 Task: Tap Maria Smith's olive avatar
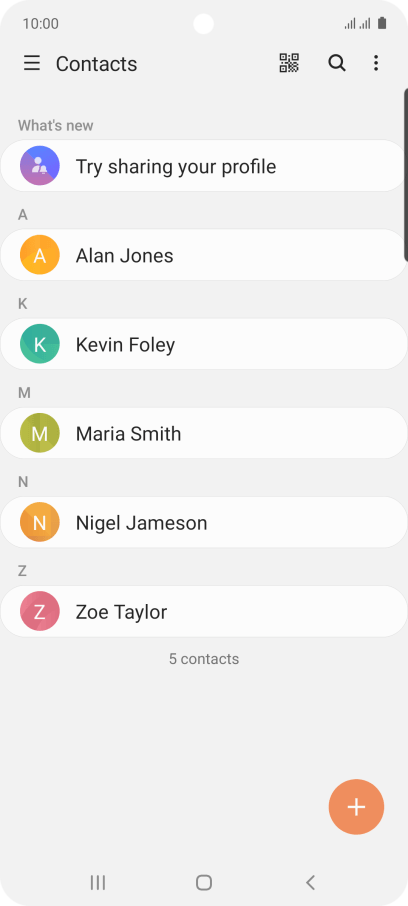tap(40, 433)
